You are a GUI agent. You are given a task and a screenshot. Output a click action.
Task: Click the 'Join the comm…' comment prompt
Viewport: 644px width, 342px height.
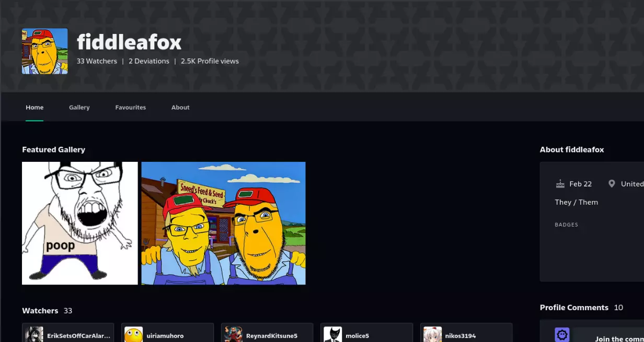tap(619, 339)
